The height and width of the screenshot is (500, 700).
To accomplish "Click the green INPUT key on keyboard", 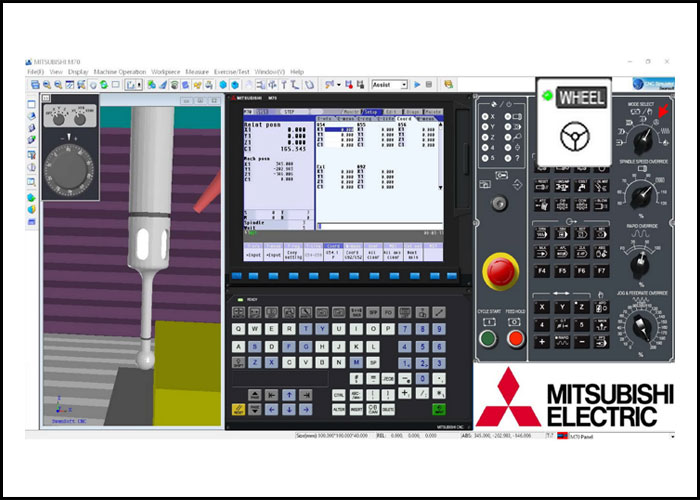I will pos(439,409).
